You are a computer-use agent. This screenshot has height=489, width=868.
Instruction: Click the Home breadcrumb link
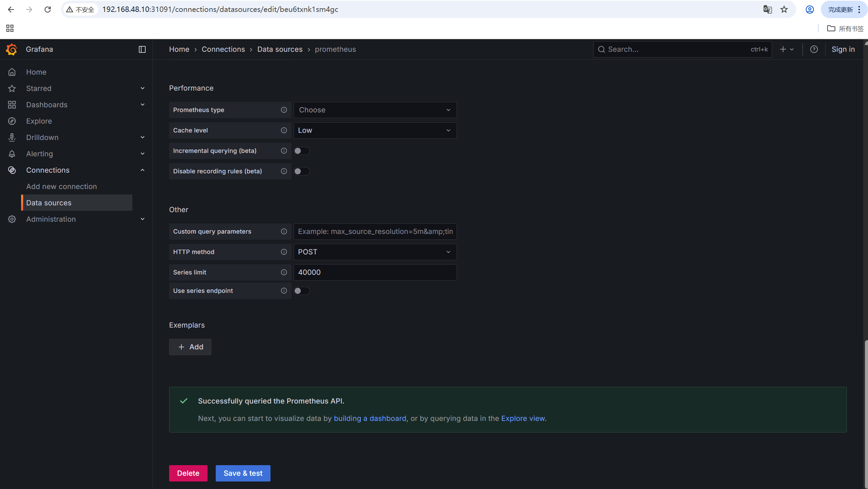point(179,49)
